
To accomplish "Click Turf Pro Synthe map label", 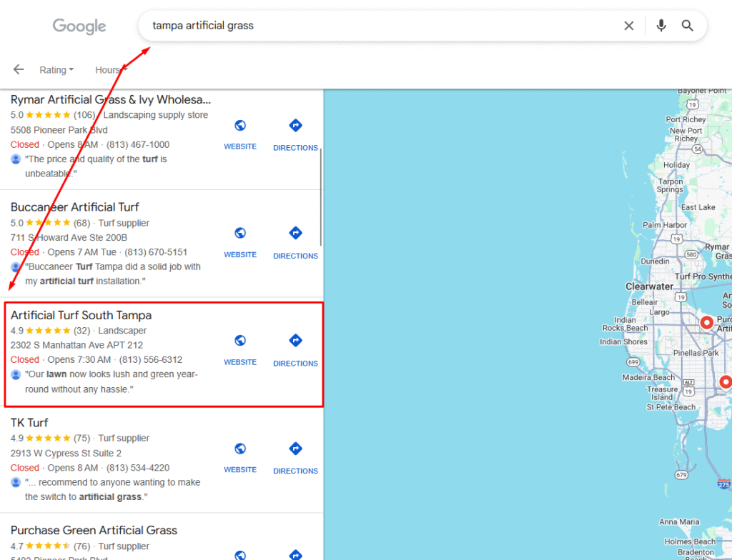I will point(703,276).
